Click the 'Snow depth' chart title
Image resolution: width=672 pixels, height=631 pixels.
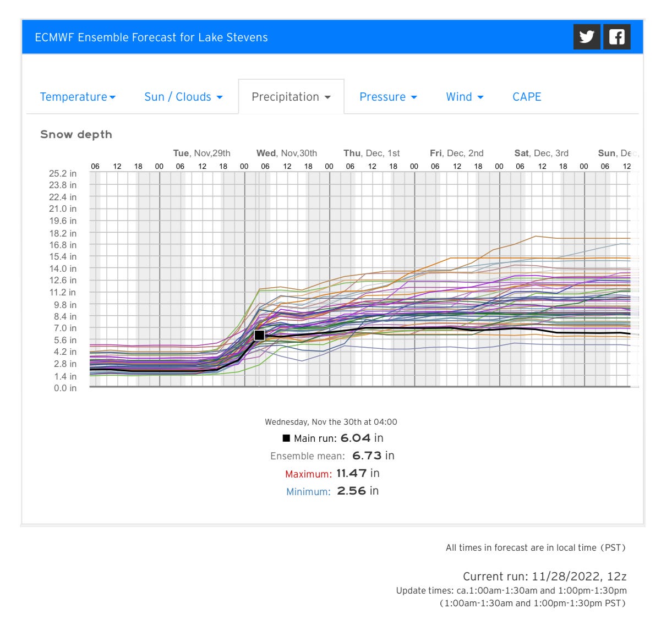(76, 135)
